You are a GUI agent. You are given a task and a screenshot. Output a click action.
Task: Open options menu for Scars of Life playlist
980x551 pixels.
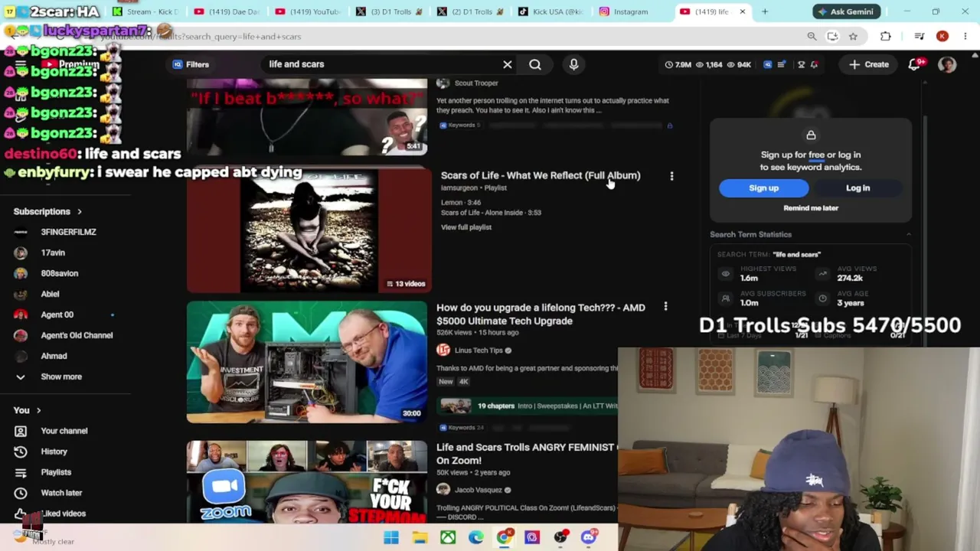click(x=671, y=176)
